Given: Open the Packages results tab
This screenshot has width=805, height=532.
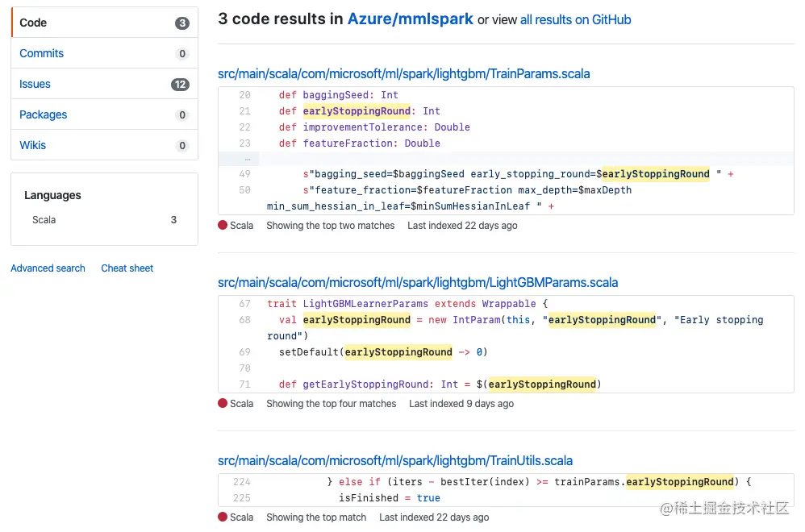Looking at the screenshot, I should [104, 114].
